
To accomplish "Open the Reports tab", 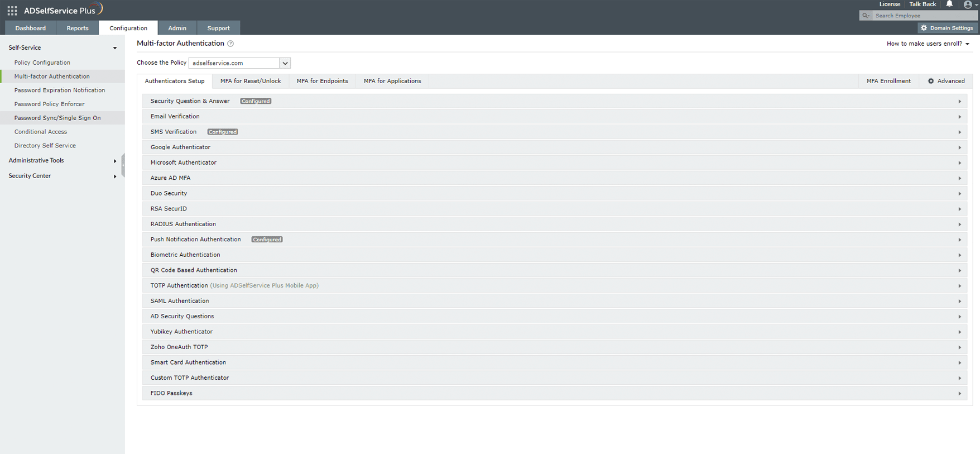I will [78, 28].
